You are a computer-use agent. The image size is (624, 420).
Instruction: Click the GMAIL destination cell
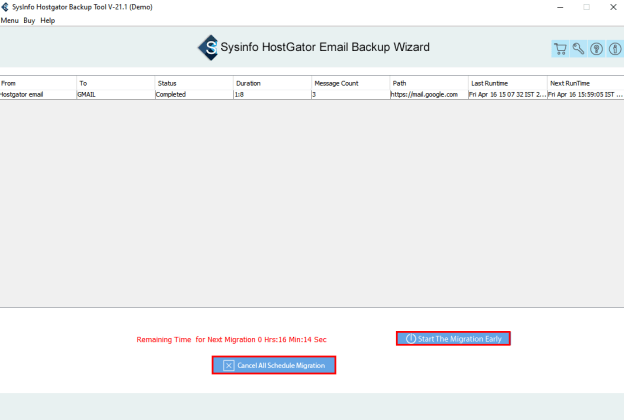(x=115, y=95)
